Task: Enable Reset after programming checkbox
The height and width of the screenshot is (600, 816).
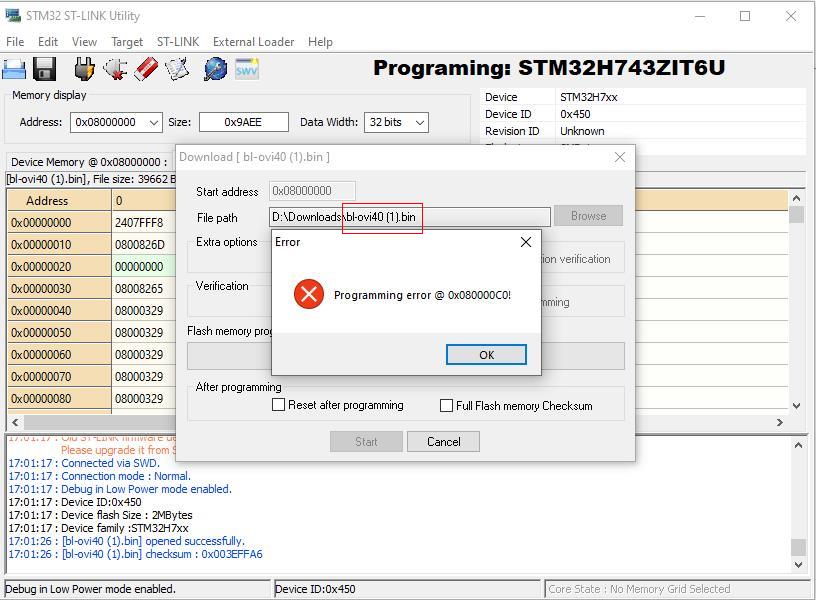Action: (278, 405)
